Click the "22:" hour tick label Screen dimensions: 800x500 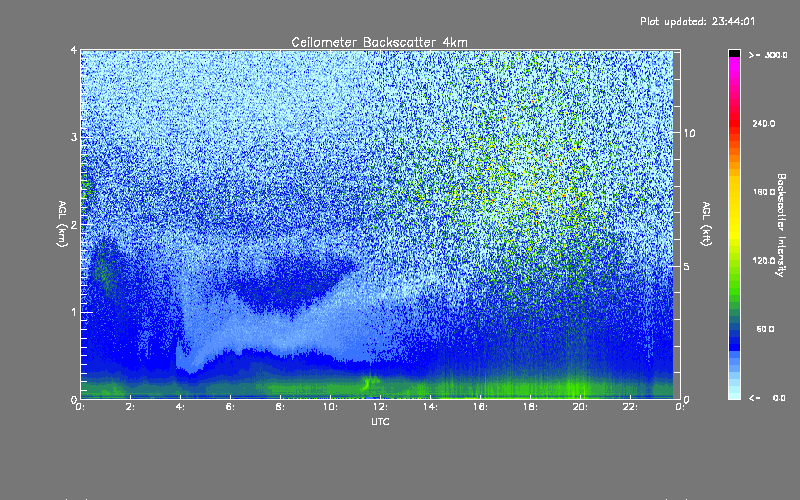click(630, 407)
